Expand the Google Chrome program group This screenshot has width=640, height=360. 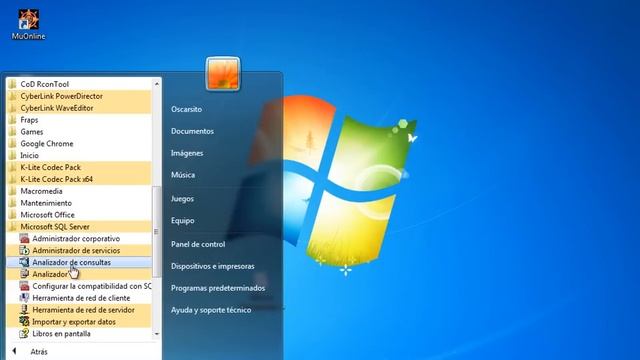(79, 143)
